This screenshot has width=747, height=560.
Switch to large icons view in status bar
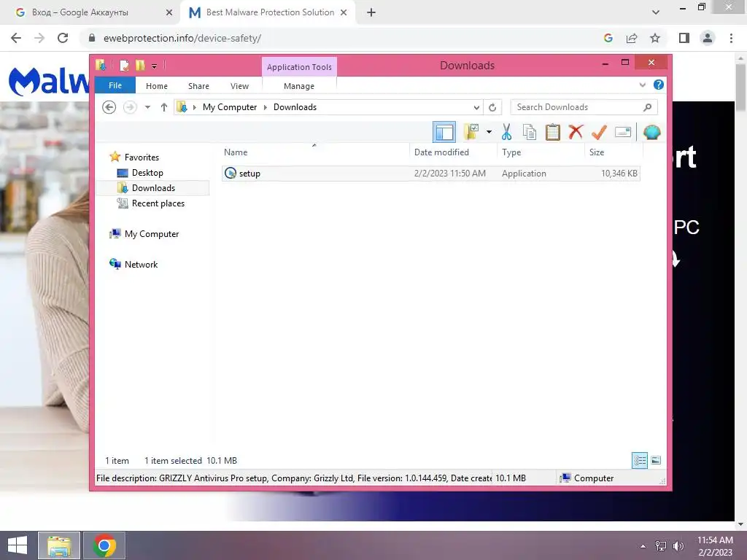656,460
